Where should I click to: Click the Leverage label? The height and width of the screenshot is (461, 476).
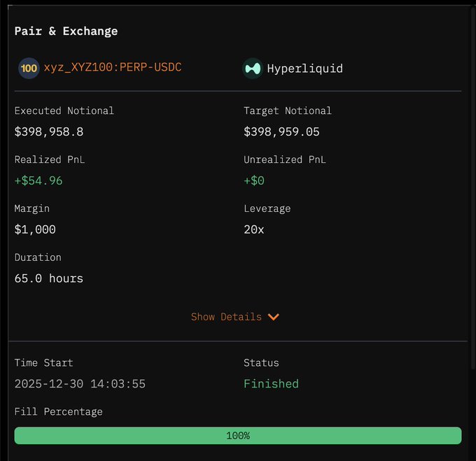(x=267, y=208)
